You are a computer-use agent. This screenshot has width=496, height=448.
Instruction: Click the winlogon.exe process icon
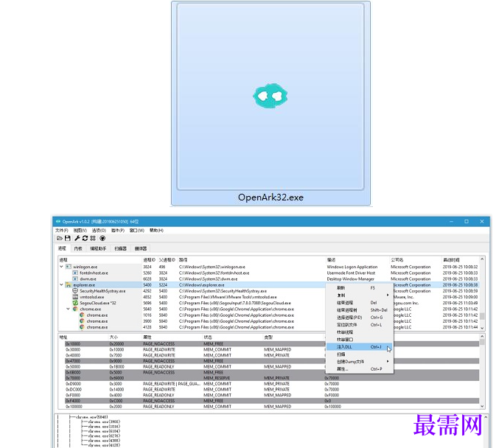pyautogui.click(x=69, y=267)
